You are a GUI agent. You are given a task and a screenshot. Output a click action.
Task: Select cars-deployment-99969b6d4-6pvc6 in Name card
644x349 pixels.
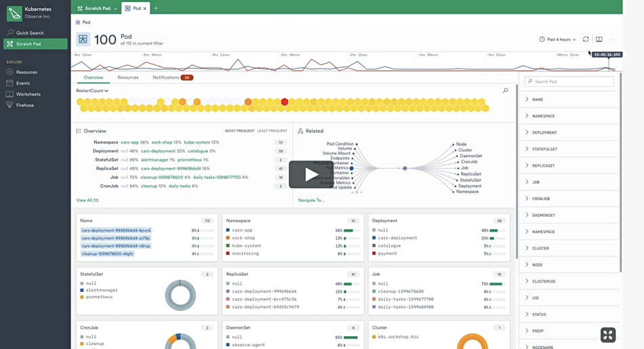tap(116, 230)
